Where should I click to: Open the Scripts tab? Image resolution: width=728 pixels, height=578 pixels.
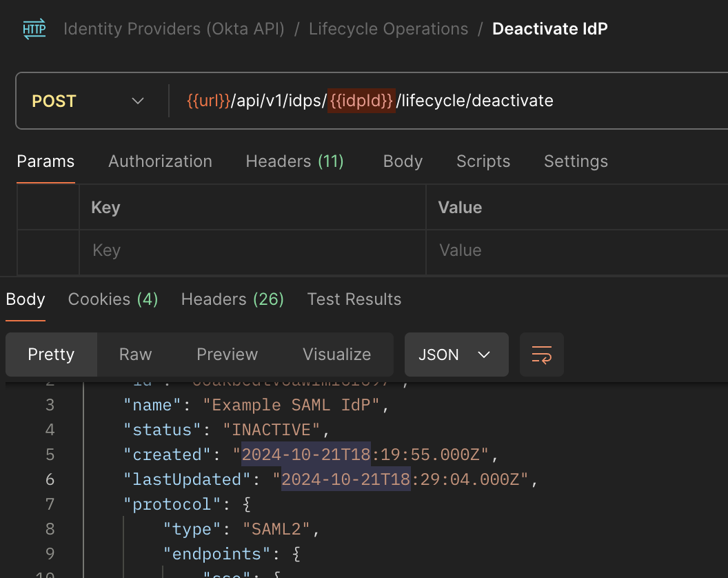pos(483,161)
